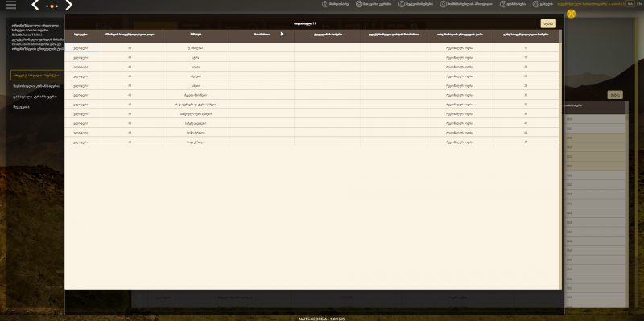Switch interface language to KA

point(630,4)
